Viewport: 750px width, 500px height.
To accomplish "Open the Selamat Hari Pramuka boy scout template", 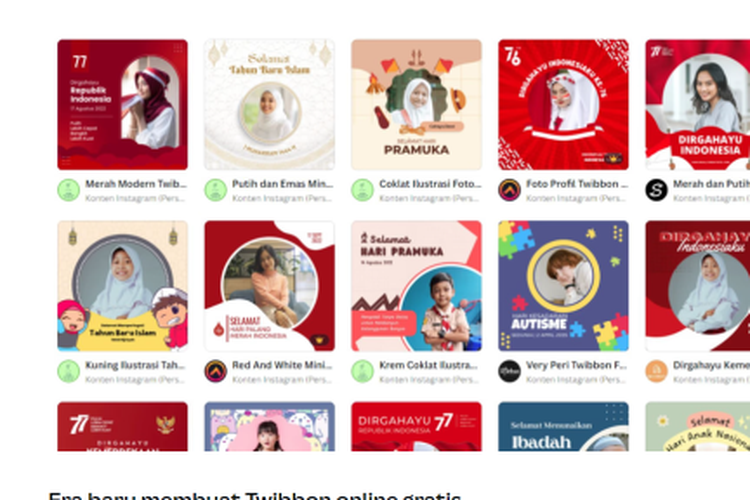I will (x=416, y=286).
